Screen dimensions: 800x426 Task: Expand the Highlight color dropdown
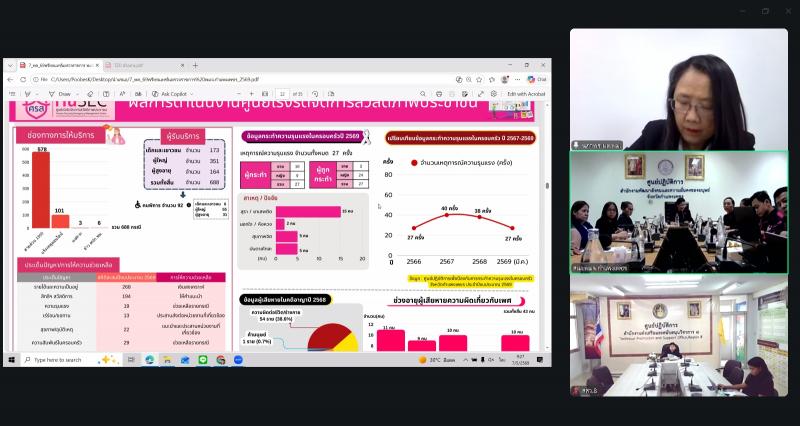[37, 94]
